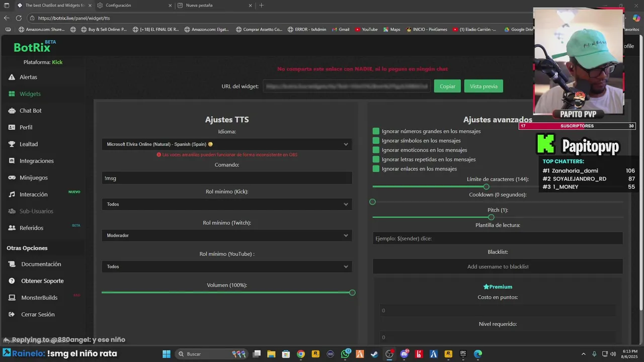Open the Maps bookmark
This screenshot has width=644, height=362.
point(391,29)
